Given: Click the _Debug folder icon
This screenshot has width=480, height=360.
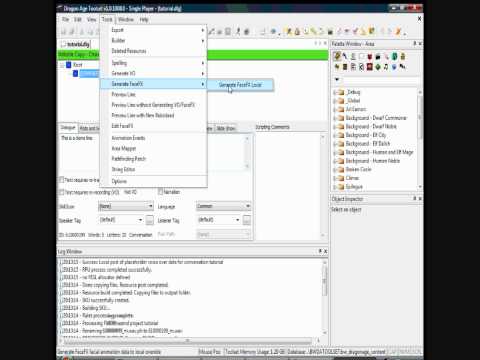Looking at the screenshot, I should point(341,92).
